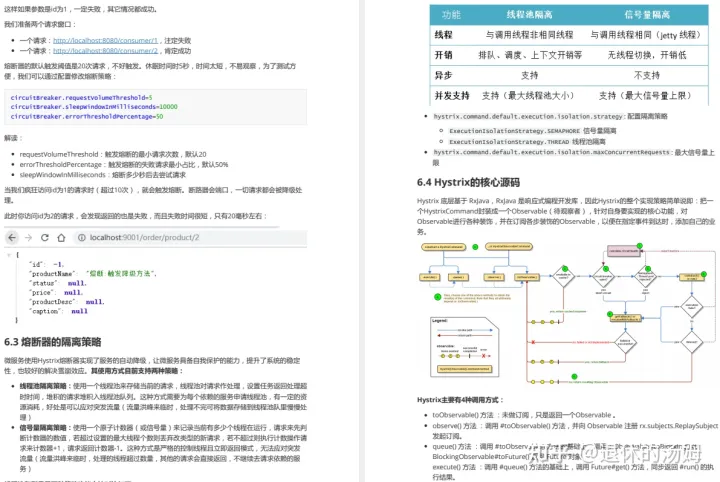
Task: Select code line circuitBreaker.requestVolumeThreshold=5
Action: (81, 97)
